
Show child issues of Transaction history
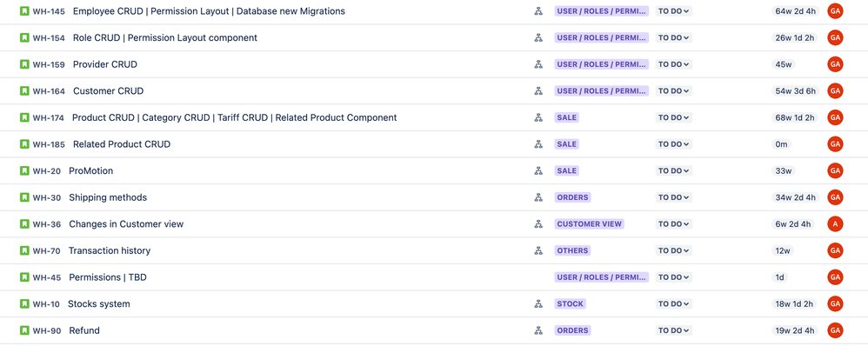(538, 250)
